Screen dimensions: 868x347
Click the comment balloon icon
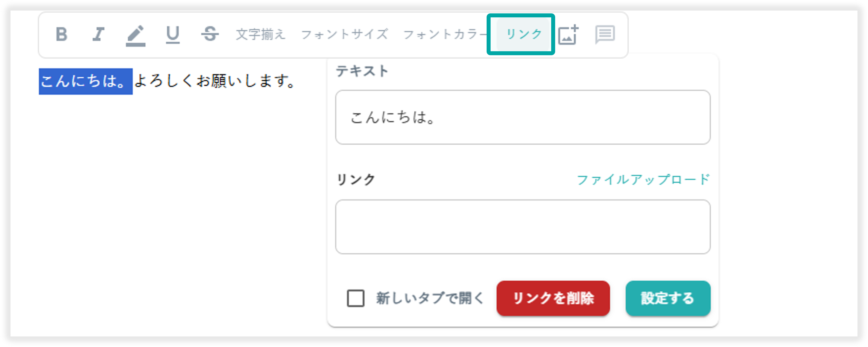tap(605, 34)
